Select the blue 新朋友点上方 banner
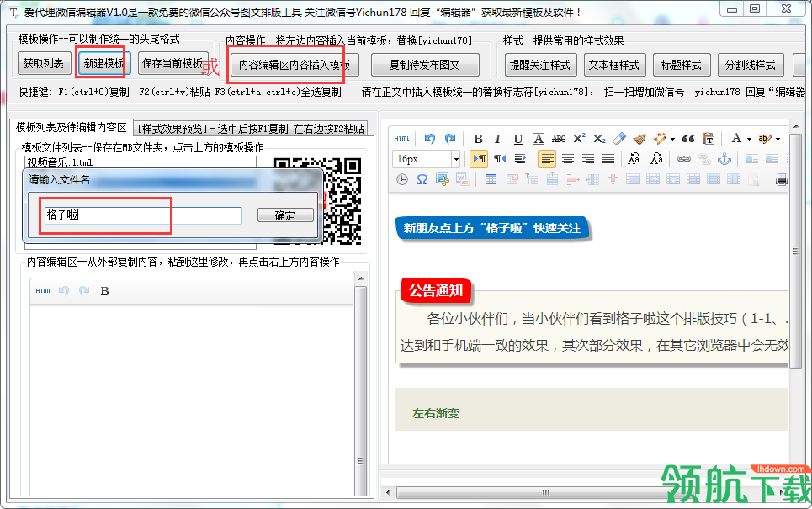 (492, 228)
